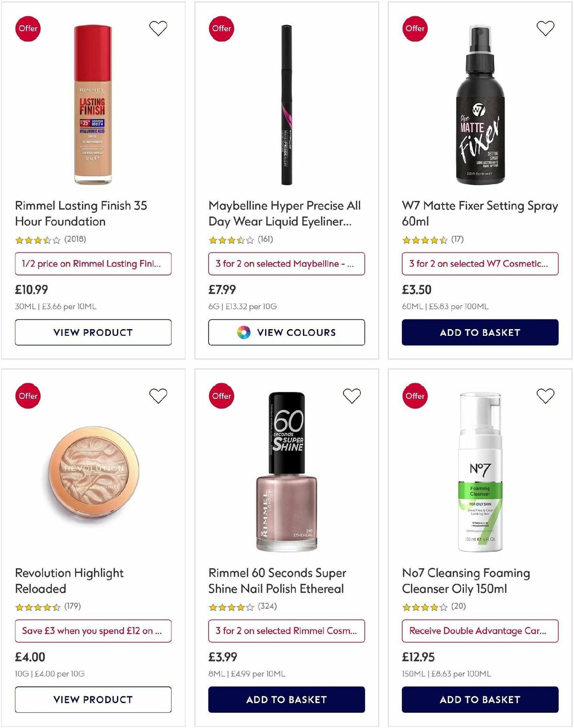
Task: Toggle wishlist heart on No7 Cleansing Foaming Cleanser
Action: (x=544, y=396)
